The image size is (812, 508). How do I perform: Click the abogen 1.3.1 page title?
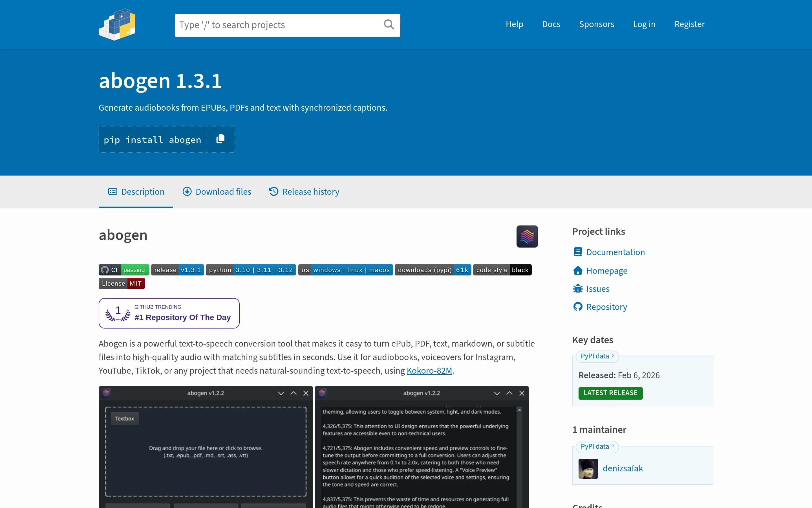click(160, 81)
